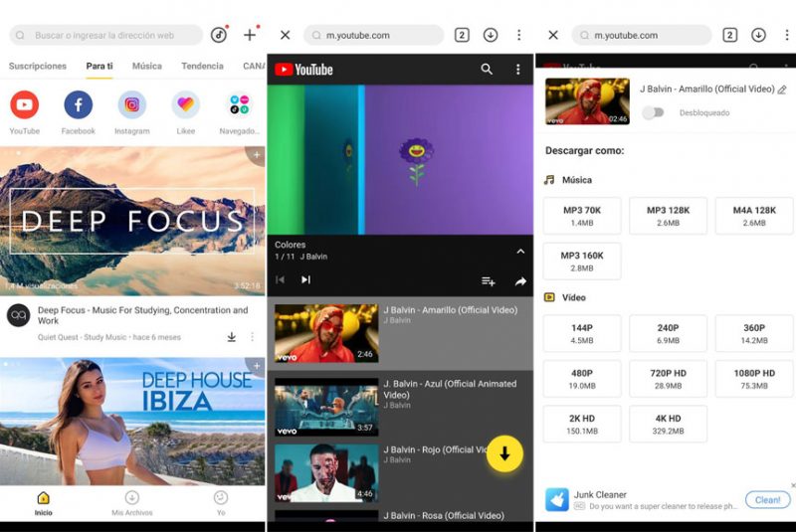This screenshot has height=532, width=796.
Task: Tap the YouTube logo
Action: [303, 70]
